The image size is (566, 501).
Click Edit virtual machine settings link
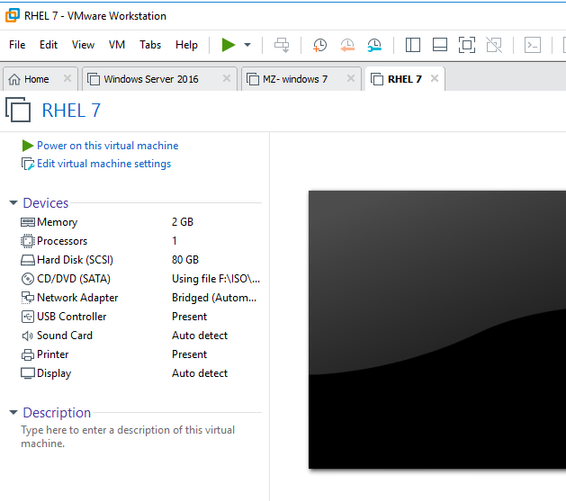coord(104,164)
